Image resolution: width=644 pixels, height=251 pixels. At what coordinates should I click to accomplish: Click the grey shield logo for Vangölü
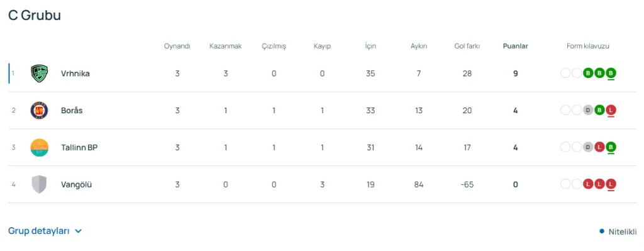coord(40,184)
